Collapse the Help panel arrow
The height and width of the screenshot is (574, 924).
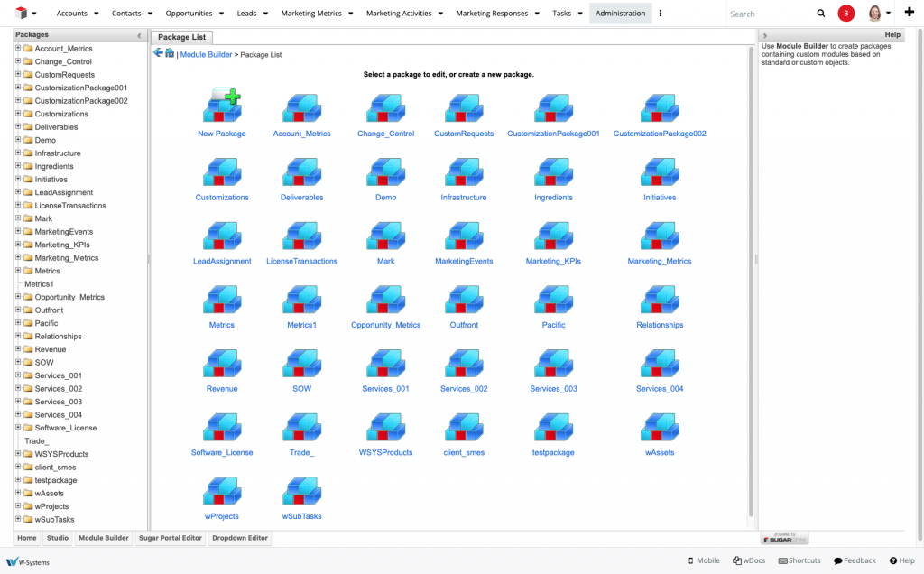pyautogui.click(x=765, y=35)
